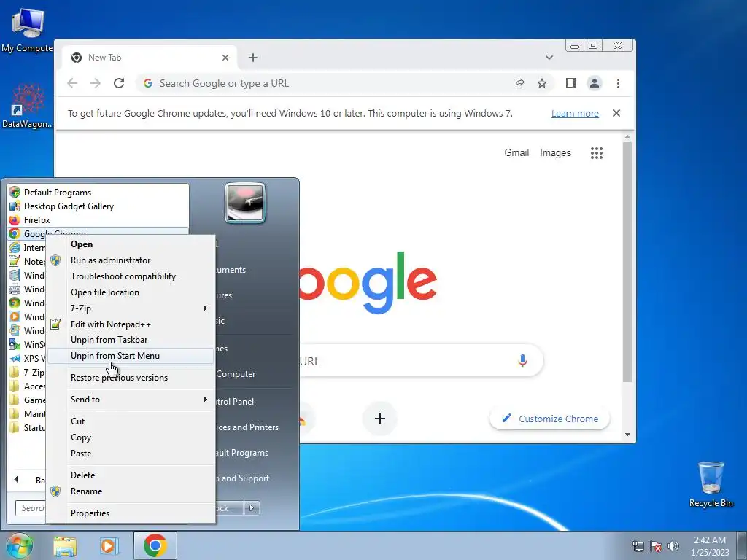Image resolution: width=747 pixels, height=560 pixels.
Task: Open Windows Media Player from taskbar
Action: pyautogui.click(x=109, y=545)
